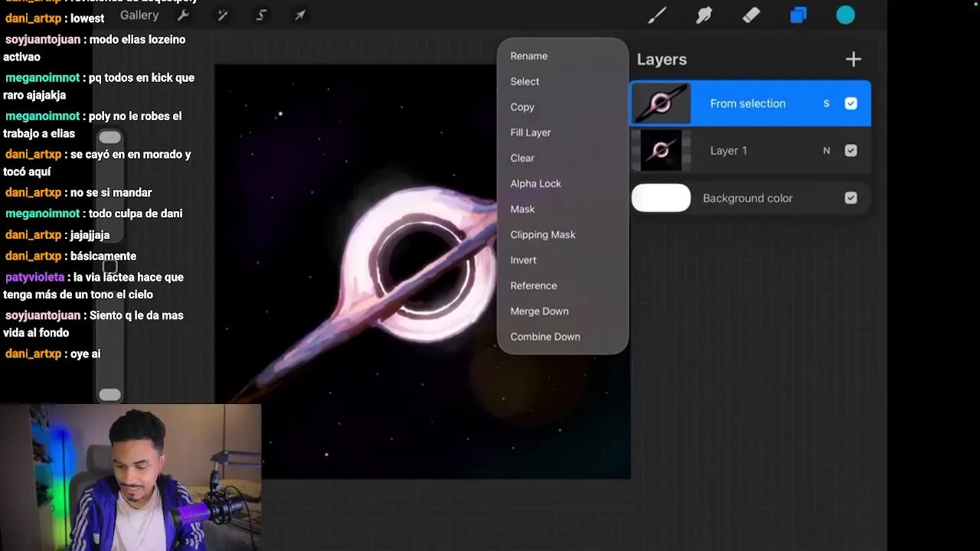Tap the square modify button on sidebar
The width and height of the screenshot is (980, 551).
pyautogui.click(x=110, y=266)
